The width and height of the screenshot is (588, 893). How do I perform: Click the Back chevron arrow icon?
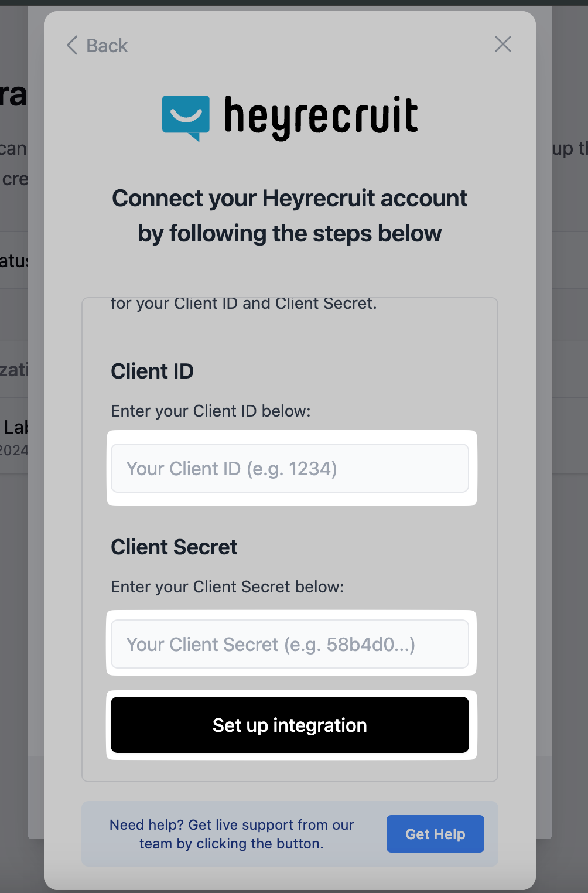(x=72, y=45)
